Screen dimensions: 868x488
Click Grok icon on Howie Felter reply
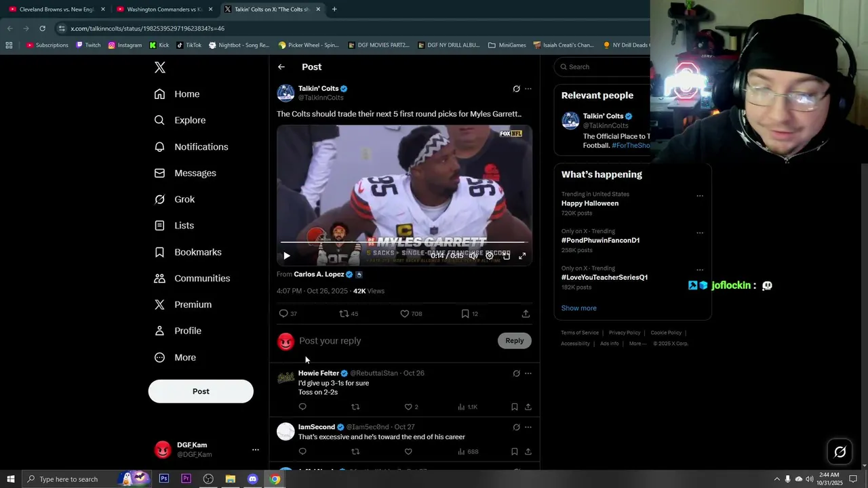(x=516, y=373)
